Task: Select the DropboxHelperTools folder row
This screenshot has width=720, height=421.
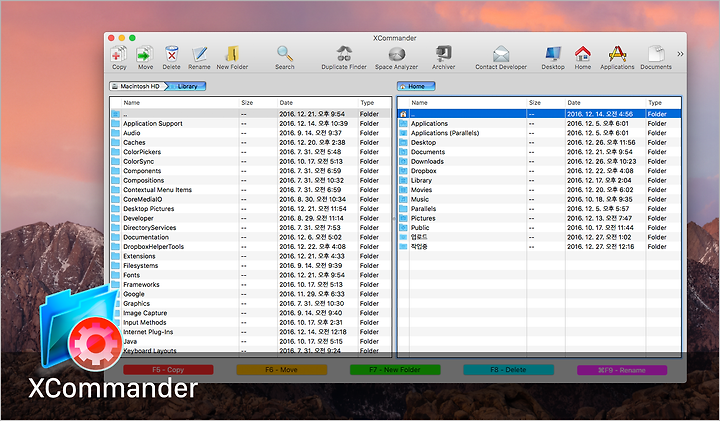Action: pos(251,247)
